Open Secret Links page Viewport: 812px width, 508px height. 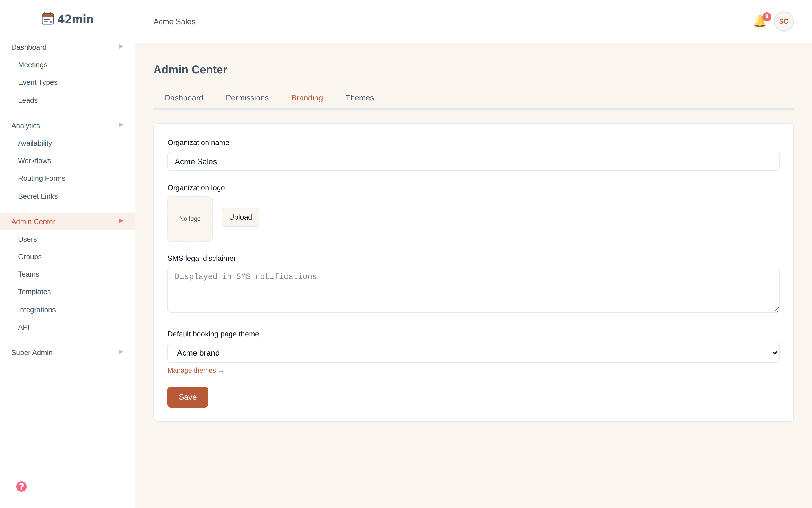pos(38,196)
